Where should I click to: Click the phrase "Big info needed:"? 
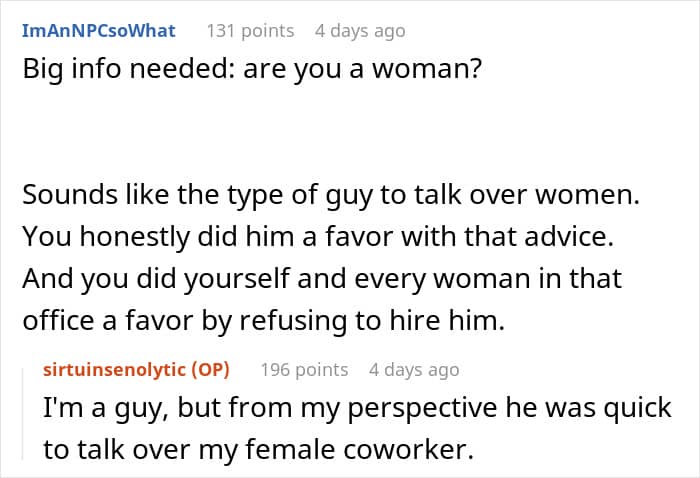[129, 69]
